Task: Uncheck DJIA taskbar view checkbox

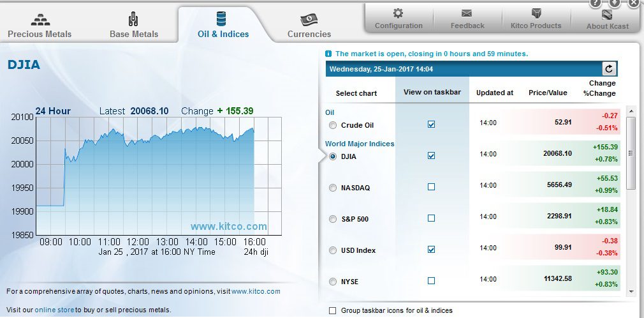Action: pyautogui.click(x=431, y=156)
